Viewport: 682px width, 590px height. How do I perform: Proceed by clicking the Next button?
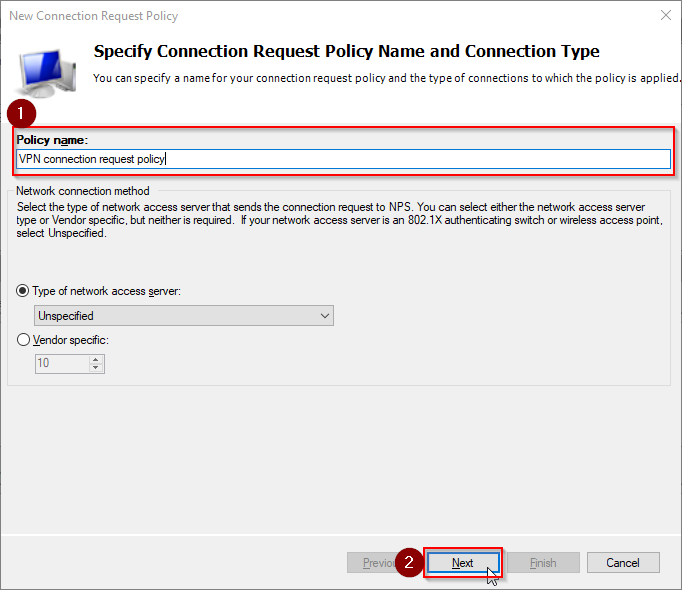click(x=463, y=563)
